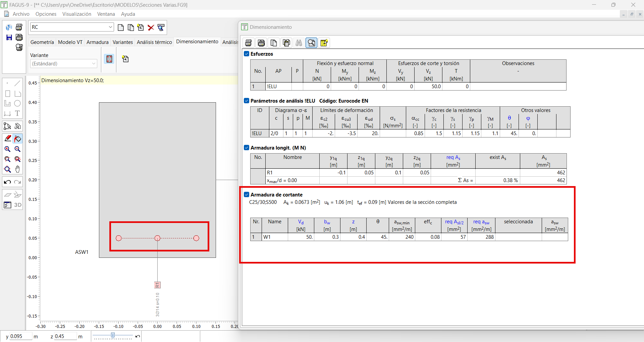
Task: Click the cross-section dimensioning icon beside Variante
Action: (x=109, y=59)
